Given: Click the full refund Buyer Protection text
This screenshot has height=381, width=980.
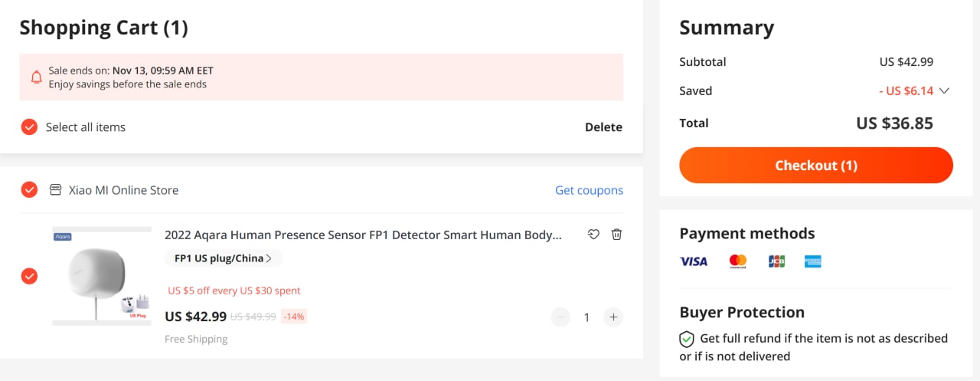Looking at the screenshot, I should click(814, 347).
